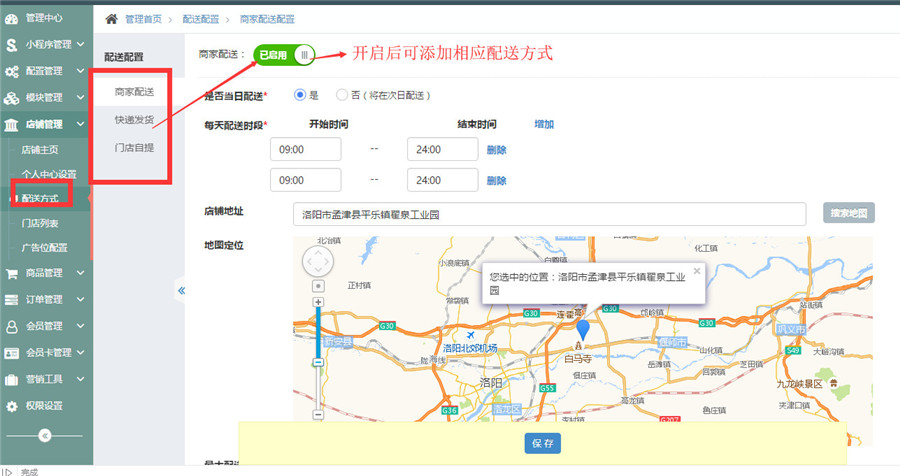Click the 配置管理 gears icon

tap(11, 72)
